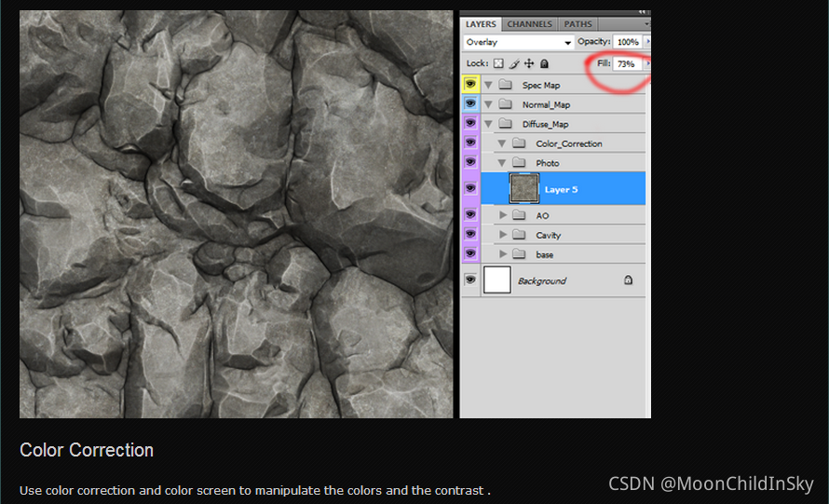The width and height of the screenshot is (829, 504).
Task: Hide Layer 5 visibility eye
Action: click(470, 188)
